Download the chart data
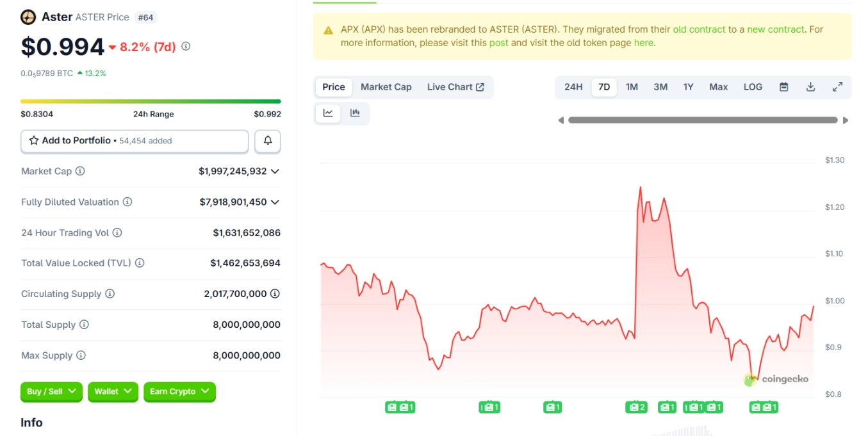The image size is (868, 436). pos(810,87)
